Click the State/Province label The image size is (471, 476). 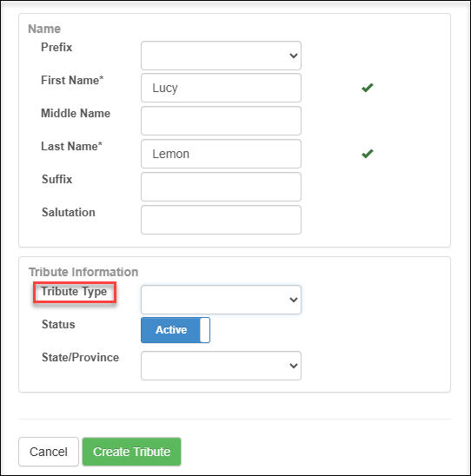tap(80, 357)
